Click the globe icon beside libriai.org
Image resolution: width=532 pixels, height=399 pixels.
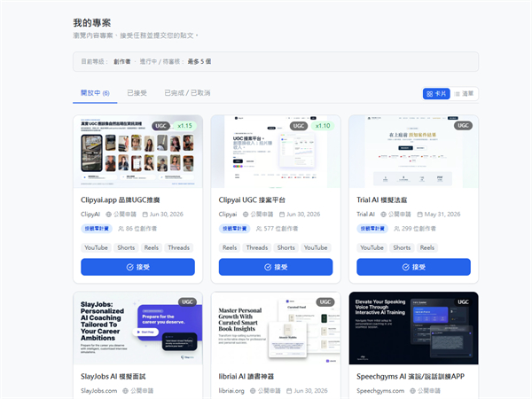[253, 391]
